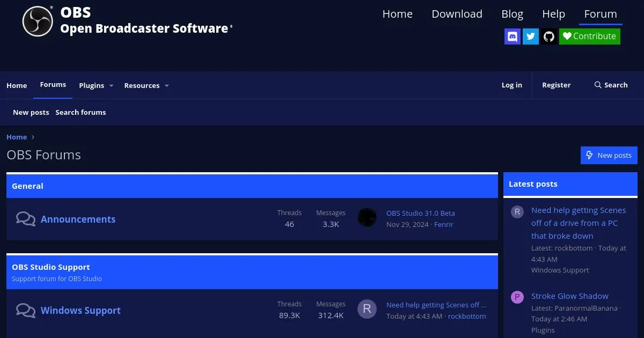
Task: Click Fenrir's avatar in Announcements row
Action: [367, 217]
